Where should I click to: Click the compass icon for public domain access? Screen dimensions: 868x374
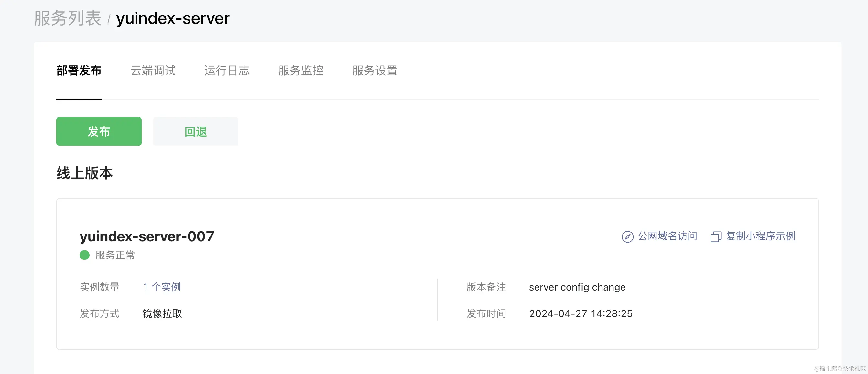[627, 236]
